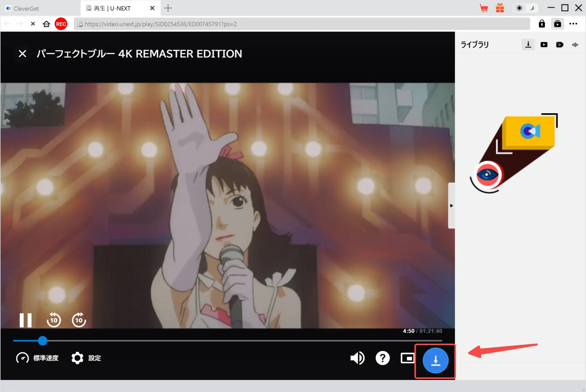Open the shopping cart icon
The height and width of the screenshot is (392, 586).
click(484, 8)
